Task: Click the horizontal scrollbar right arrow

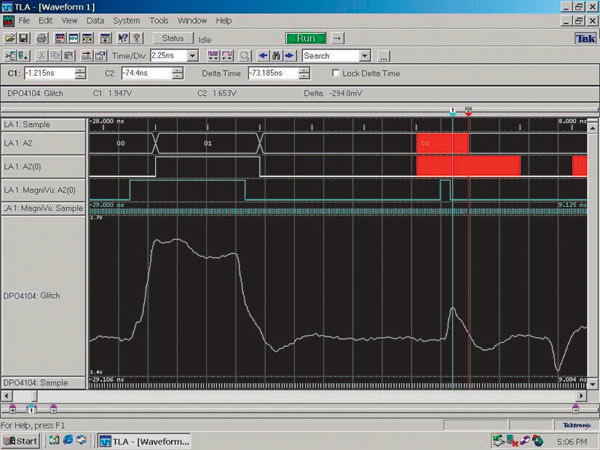Action: [581, 396]
